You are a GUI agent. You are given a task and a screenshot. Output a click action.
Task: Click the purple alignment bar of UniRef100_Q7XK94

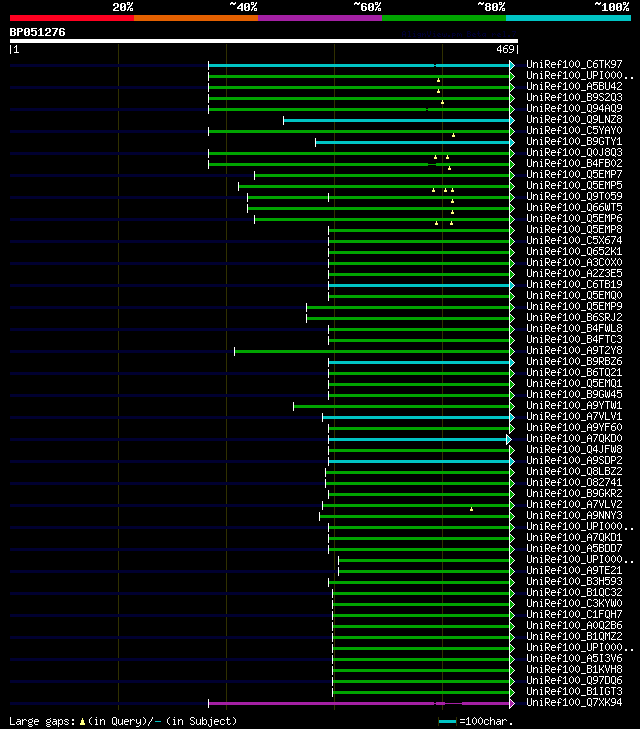click(x=359, y=703)
